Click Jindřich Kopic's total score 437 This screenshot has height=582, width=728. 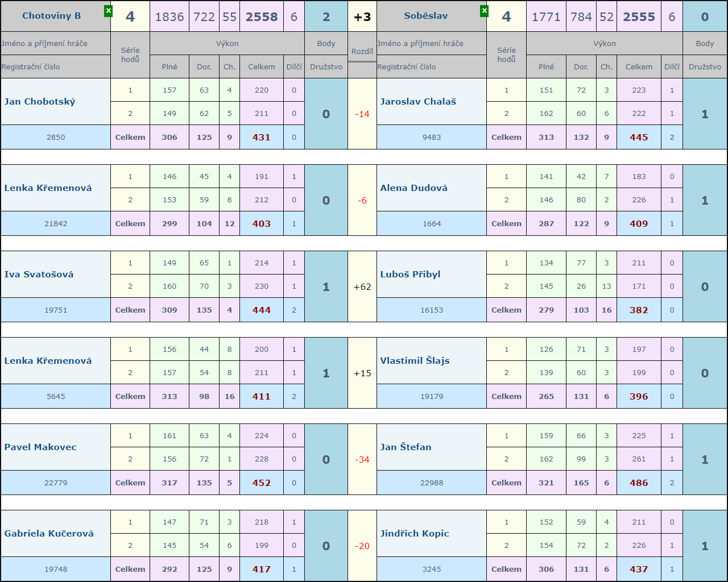coord(639,569)
